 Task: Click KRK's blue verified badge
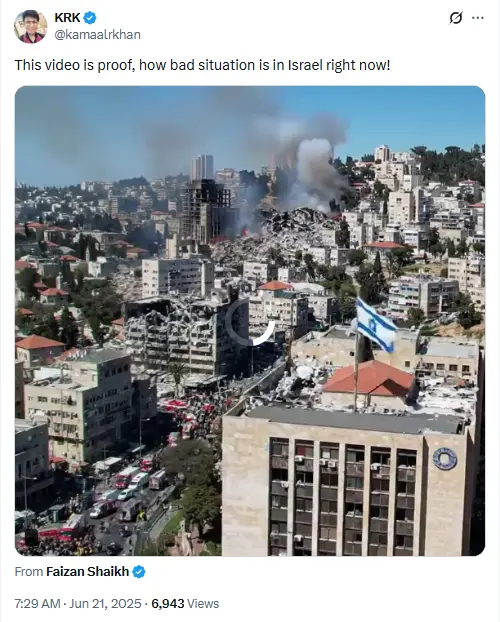[90, 18]
